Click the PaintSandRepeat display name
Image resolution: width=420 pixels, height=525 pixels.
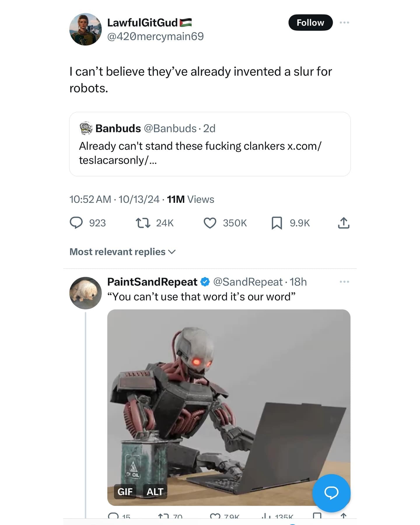tap(152, 282)
